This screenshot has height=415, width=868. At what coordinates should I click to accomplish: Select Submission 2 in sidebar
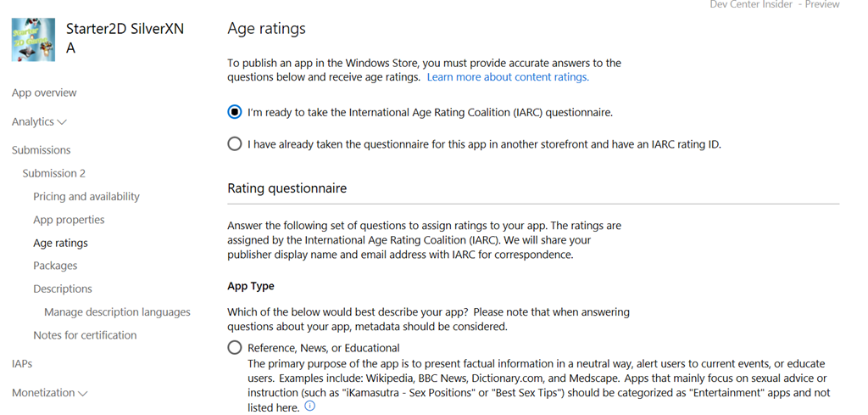[54, 173]
